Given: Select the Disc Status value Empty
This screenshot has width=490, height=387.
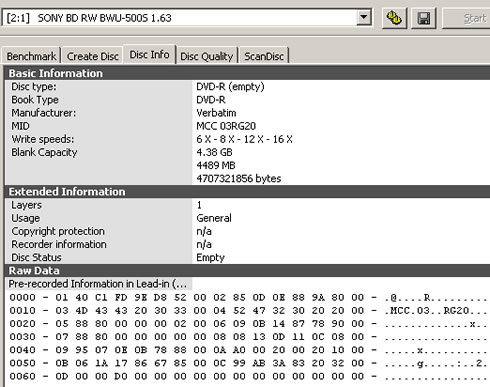Looking at the screenshot, I should [210, 257].
